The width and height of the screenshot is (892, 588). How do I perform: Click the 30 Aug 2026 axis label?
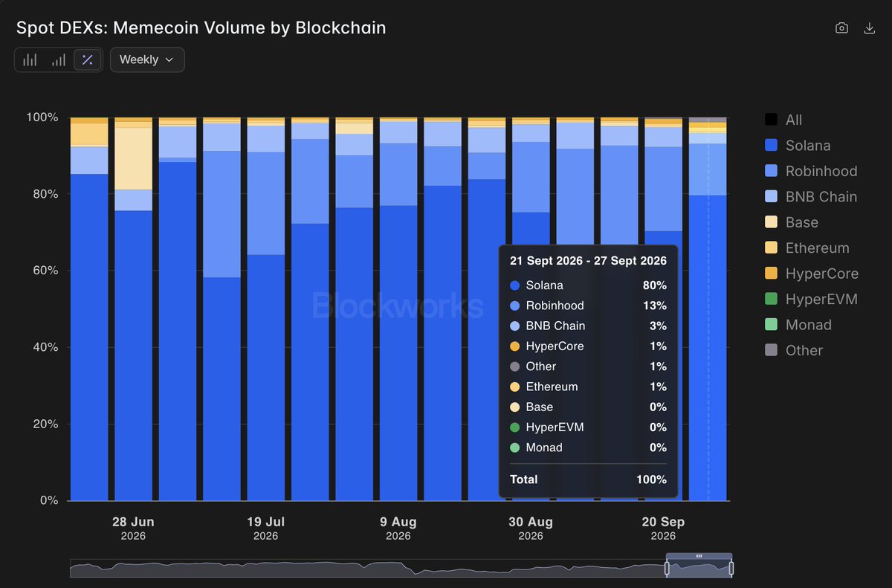pyautogui.click(x=531, y=529)
